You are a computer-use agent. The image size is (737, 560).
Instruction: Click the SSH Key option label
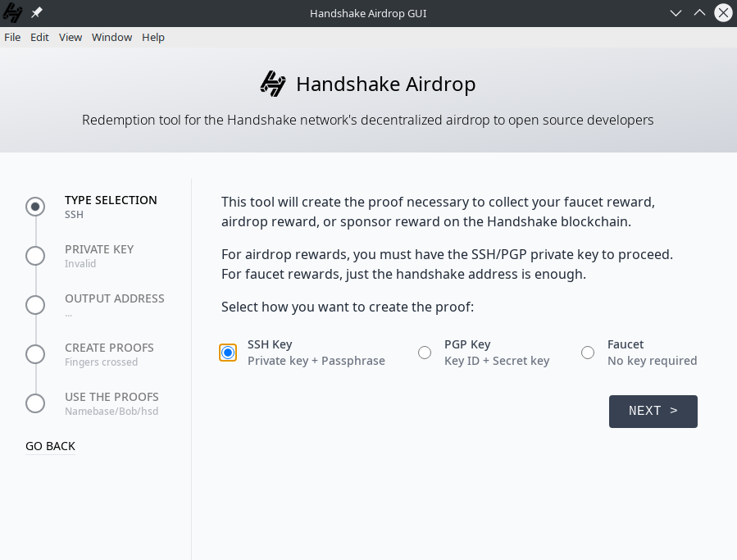pos(270,344)
